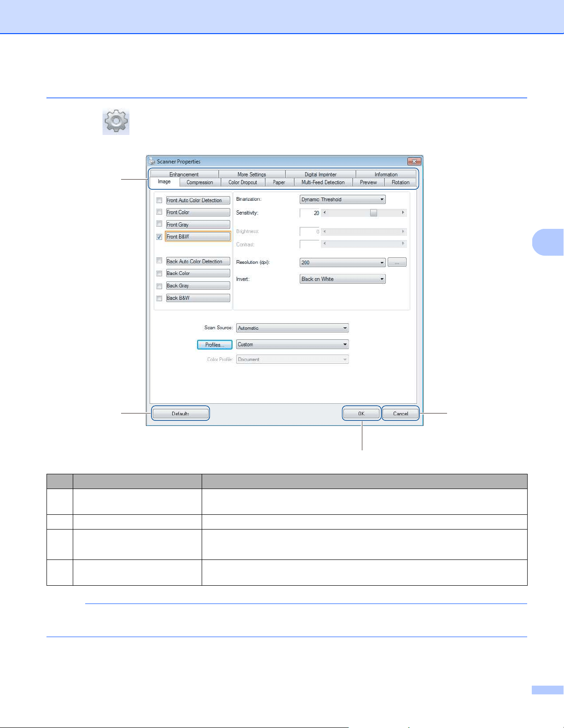
Task: Click the Scanner Properties title bar icon
Action: tap(152, 162)
